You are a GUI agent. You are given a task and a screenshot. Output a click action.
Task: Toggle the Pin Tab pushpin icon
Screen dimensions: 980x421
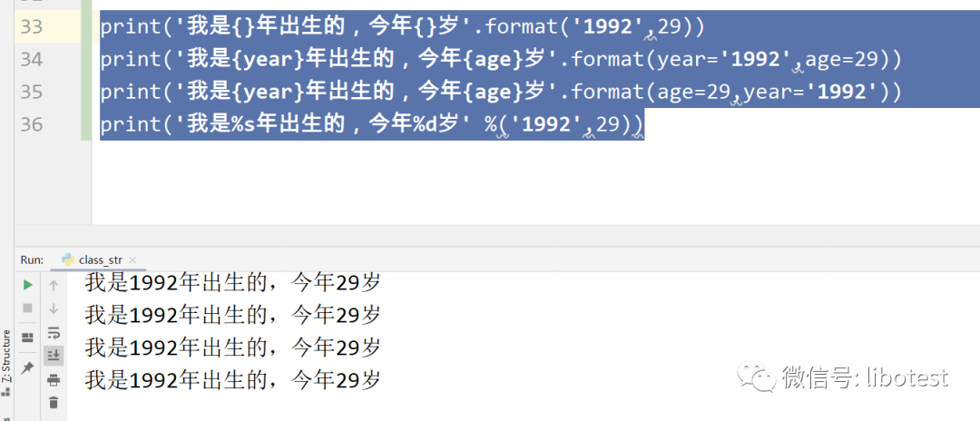pos(27,367)
